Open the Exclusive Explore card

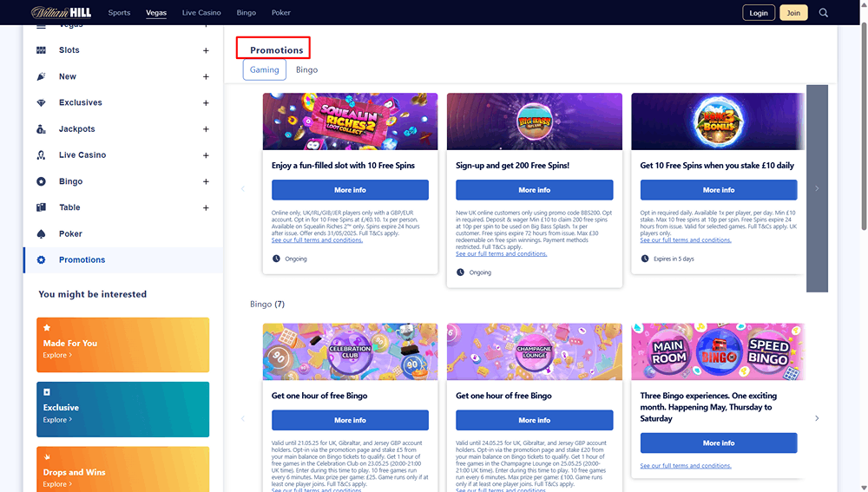coord(123,410)
